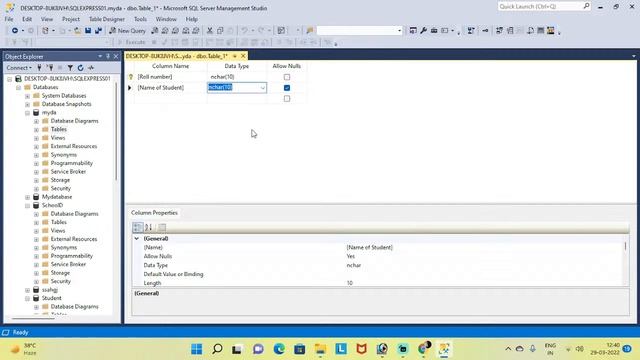The image size is (640, 360).
Task: Click the Quick Launch search icon
Action: (x=587, y=6)
